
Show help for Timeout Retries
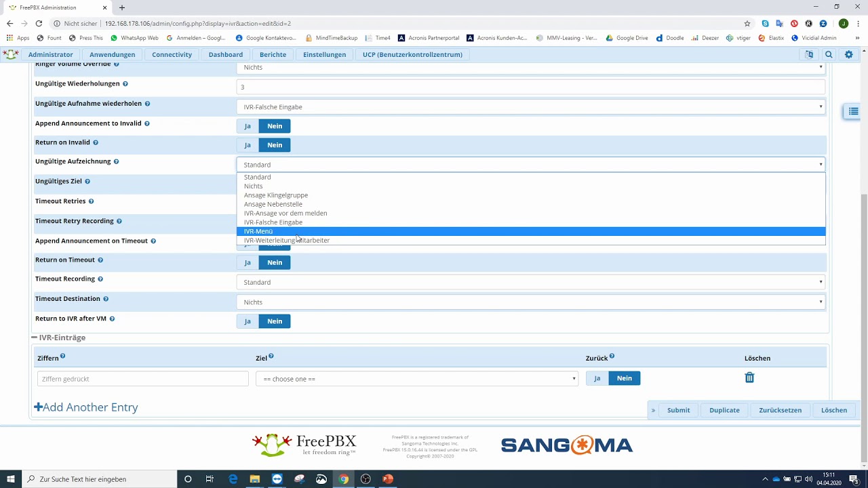[92, 201]
